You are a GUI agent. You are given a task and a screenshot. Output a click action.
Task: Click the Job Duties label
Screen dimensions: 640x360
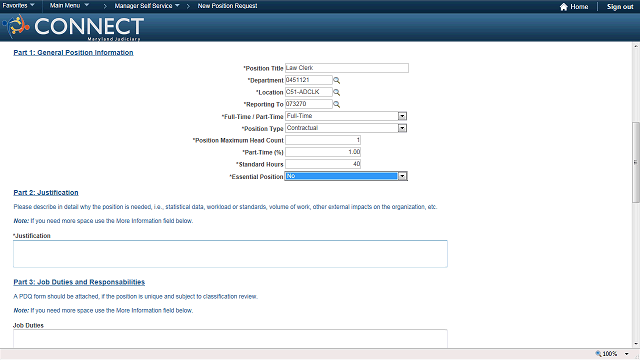[x=28, y=325]
